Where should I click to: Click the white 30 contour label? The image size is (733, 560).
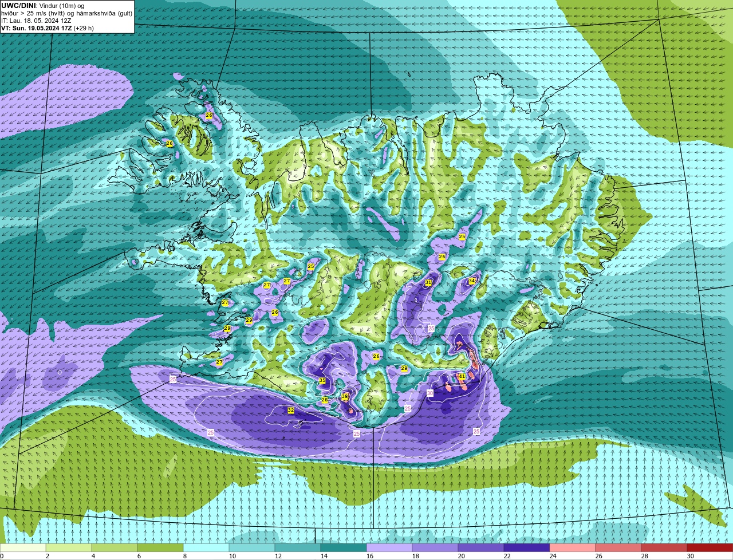(430, 393)
